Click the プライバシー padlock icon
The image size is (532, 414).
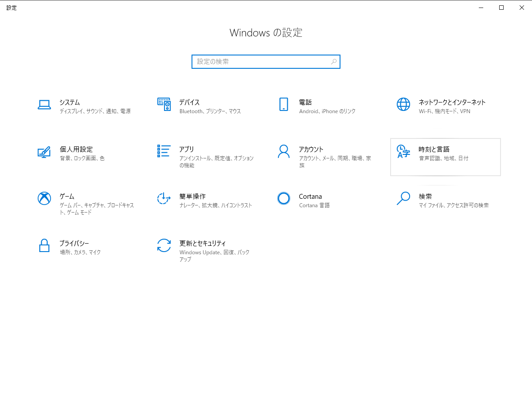tap(44, 245)
